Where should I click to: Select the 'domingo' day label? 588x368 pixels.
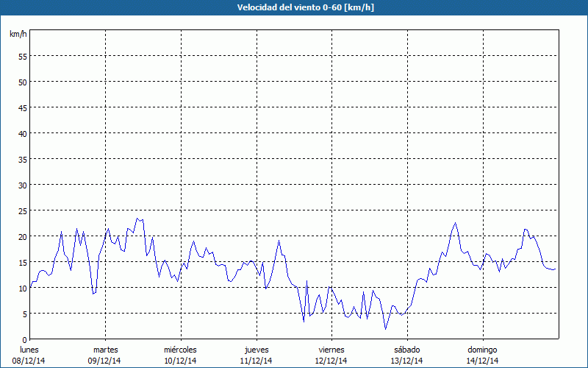tap(483, 350)
